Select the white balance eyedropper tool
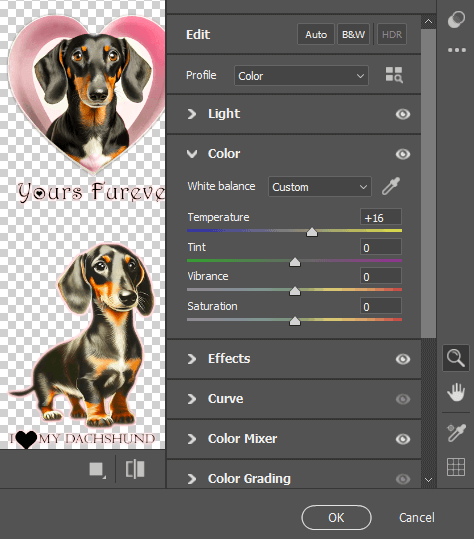 [391, 186]
